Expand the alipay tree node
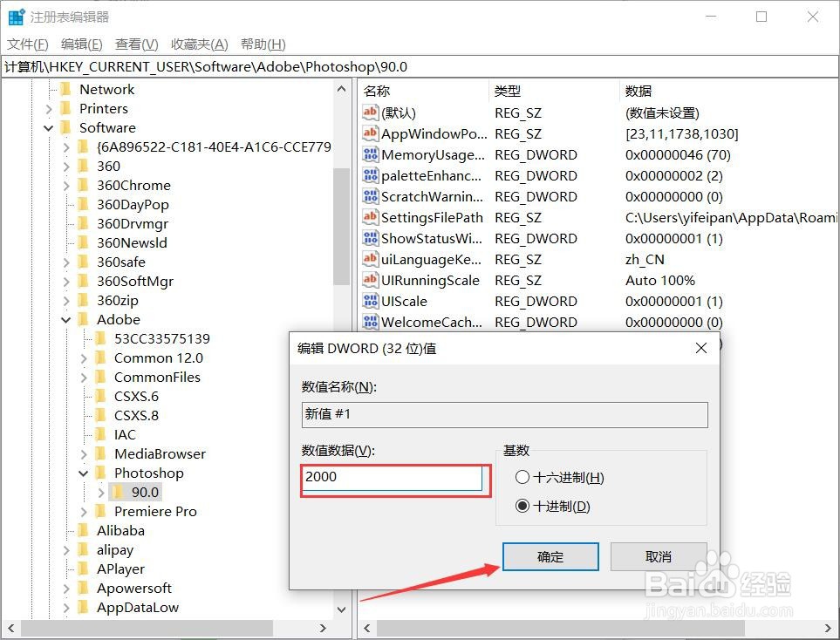The image size is (840, 640). (66, 550)
